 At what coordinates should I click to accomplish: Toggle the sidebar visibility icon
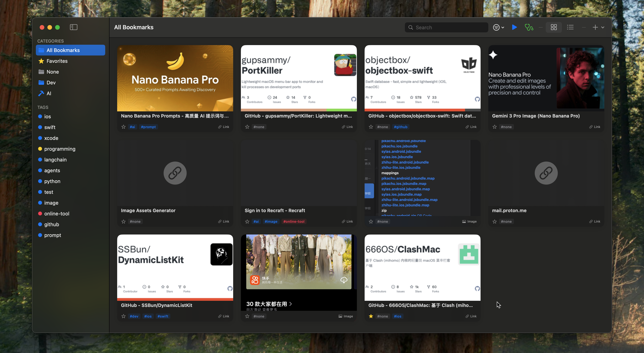(73, 27)
